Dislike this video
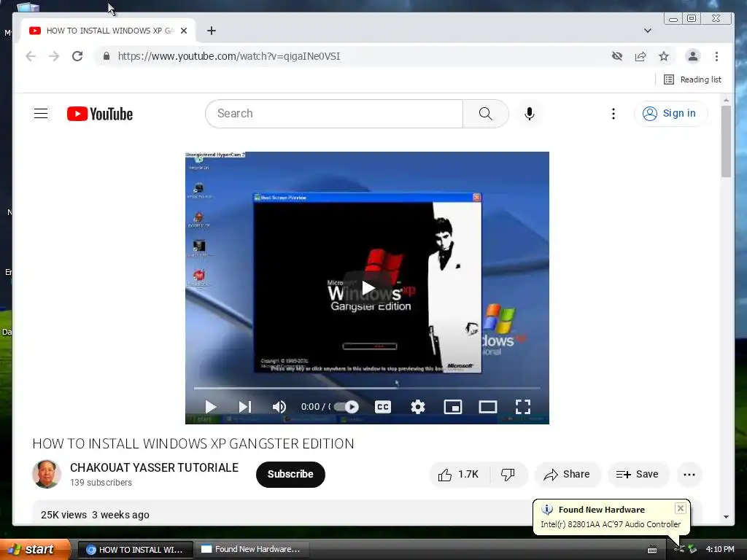The width and height of the screenshot is (747, 560). click(x=508, y=474)
